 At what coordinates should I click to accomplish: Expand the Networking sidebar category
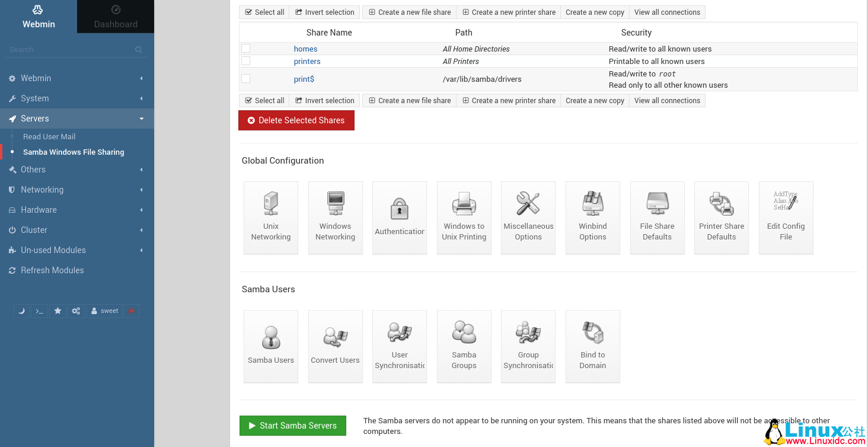point(76,190)
